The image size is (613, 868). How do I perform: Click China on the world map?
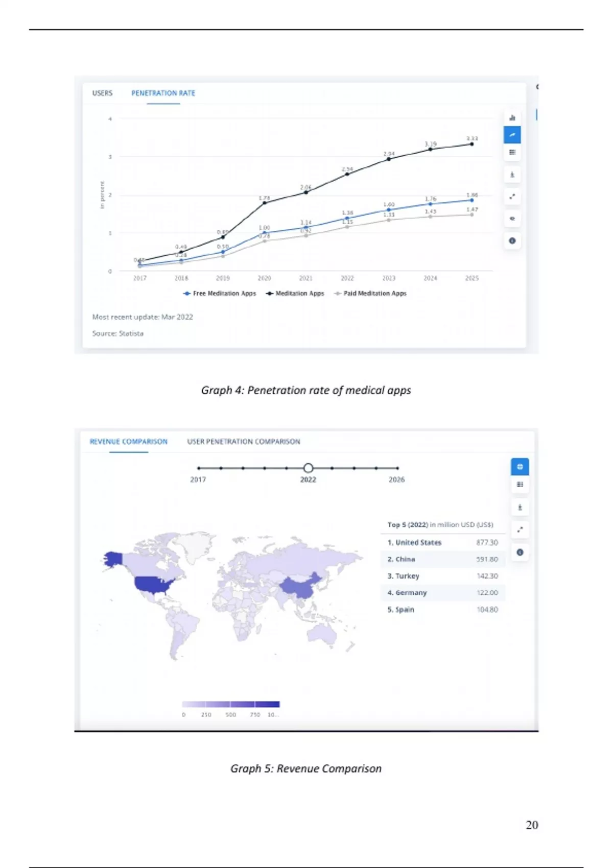coord(301,587)
